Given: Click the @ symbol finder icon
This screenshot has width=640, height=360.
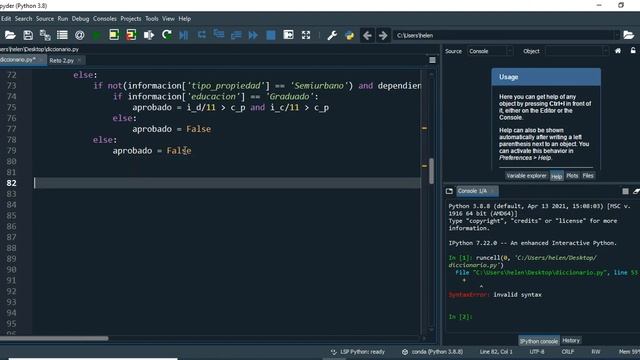Looking at the screenshot, I should [x=80, y=35].
